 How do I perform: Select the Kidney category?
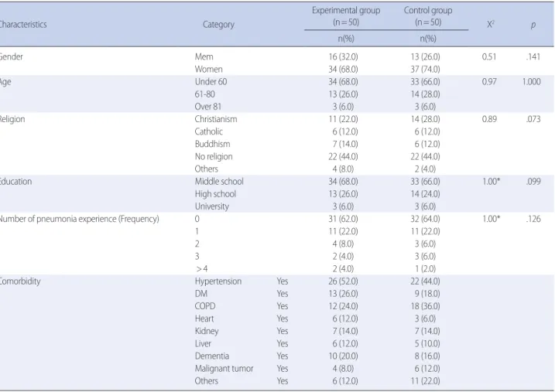(207, 331)
